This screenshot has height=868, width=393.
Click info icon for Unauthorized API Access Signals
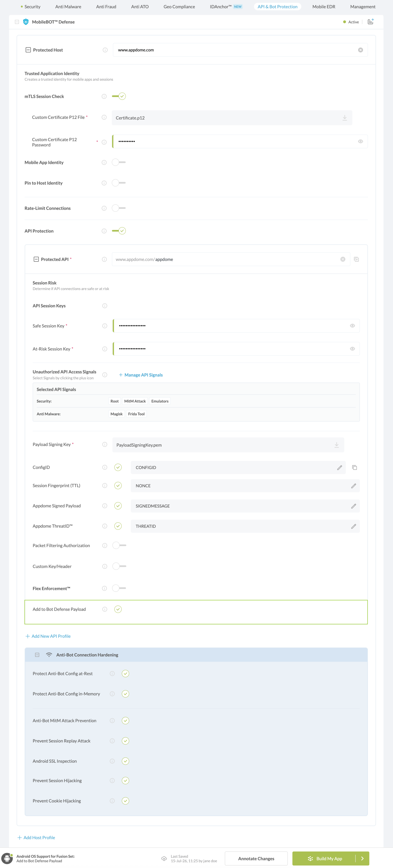point(105,375)
